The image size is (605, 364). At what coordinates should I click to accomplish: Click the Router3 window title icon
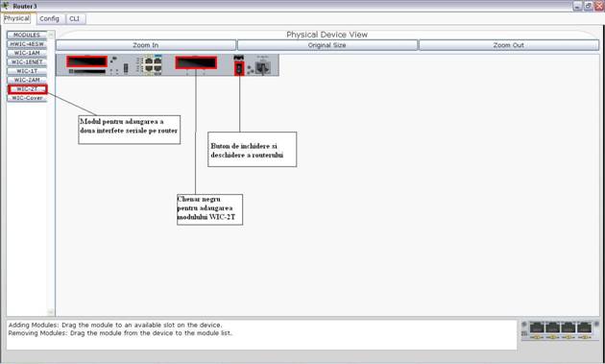[x=6, y=6]
